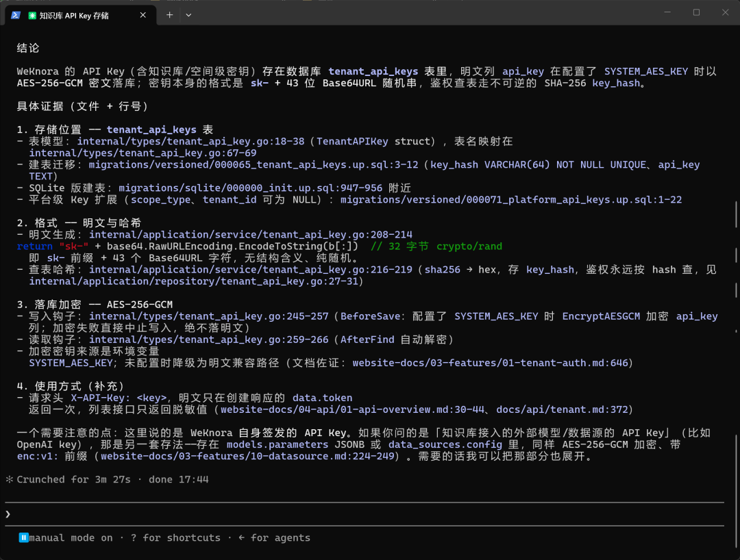Click bold 'tenant_api_keys' in the conclusion paragraph
740x560 pixels.
coord(373,72)
